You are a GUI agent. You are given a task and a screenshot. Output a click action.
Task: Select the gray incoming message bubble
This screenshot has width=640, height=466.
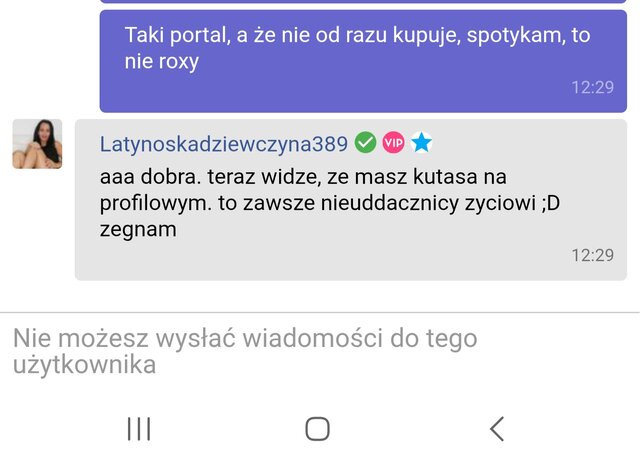[351, 200]
